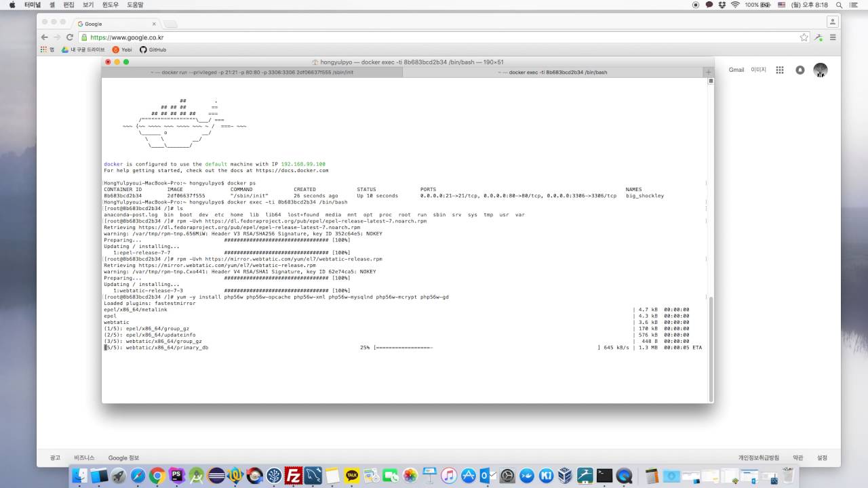The height and width of the screenshot is (488, 868).
Task: Open Google Chrome from the Dock
Action: click(x=157, y=476)
